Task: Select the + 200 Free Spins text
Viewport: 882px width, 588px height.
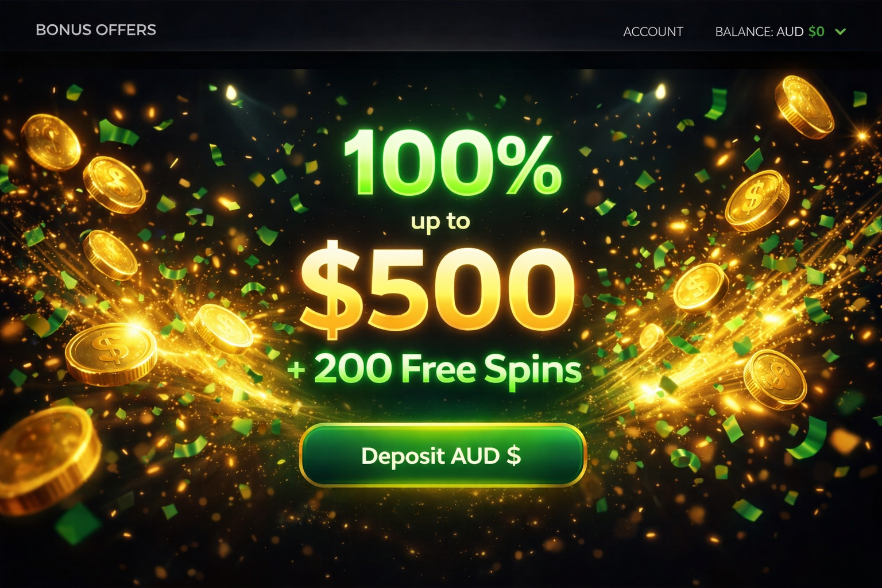Action: click(x=435, y=368)
